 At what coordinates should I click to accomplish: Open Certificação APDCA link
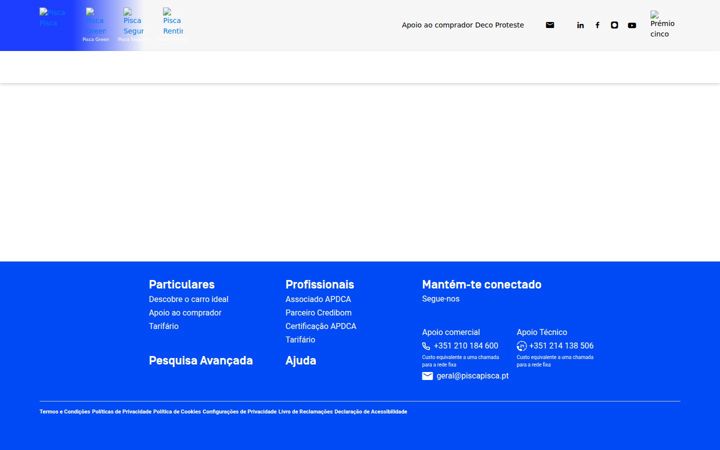pos(321,326)
